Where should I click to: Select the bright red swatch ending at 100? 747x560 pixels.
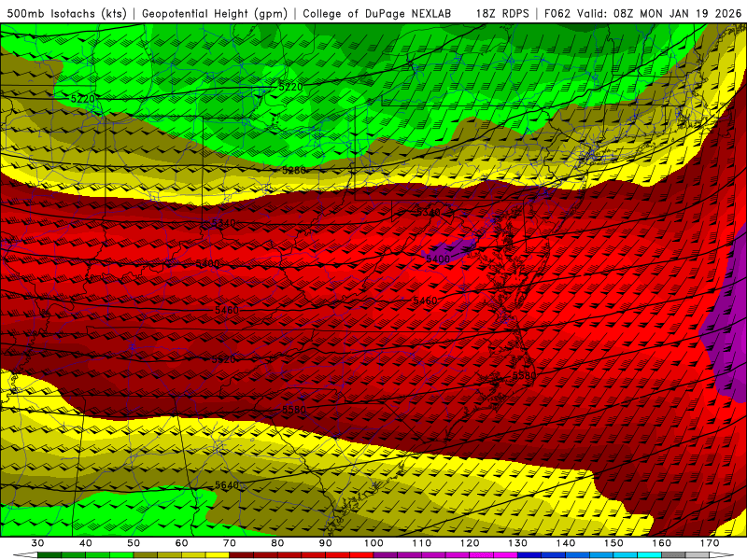(x=361, y=555)
